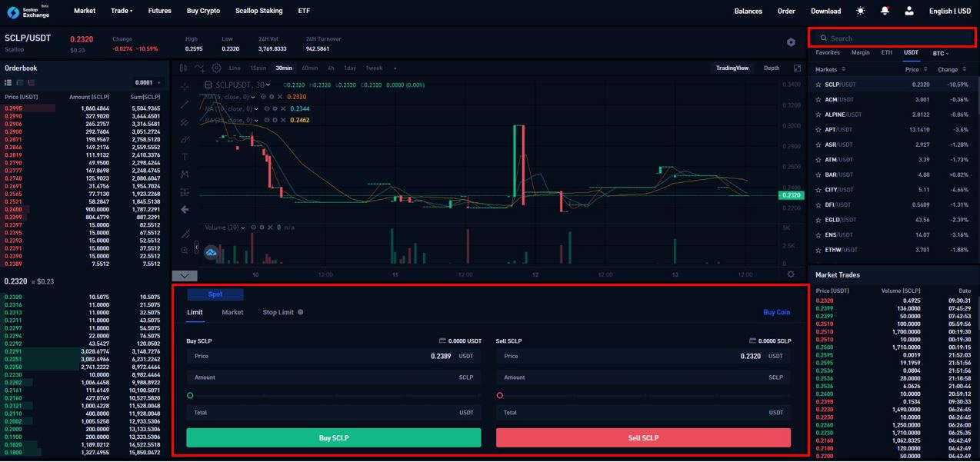Favorite the APT/USDT market star
Image resolution: width=980 pixels, height=462 pixels.
pyautogui.click(x=819, y=129)
